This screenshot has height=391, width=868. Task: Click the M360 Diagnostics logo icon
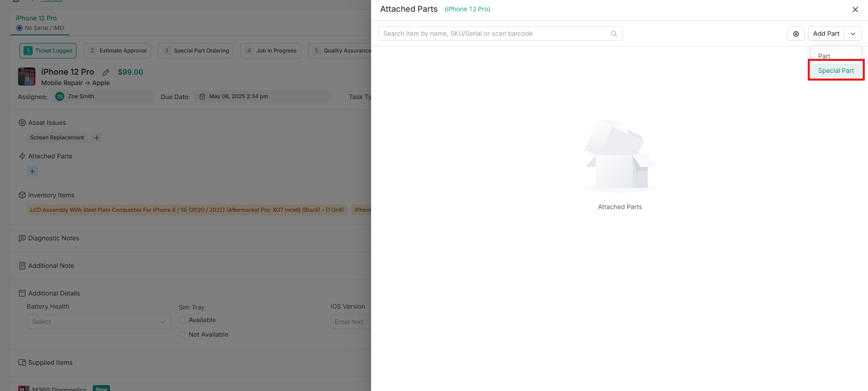pyautogui.click(x=24, y=389)
